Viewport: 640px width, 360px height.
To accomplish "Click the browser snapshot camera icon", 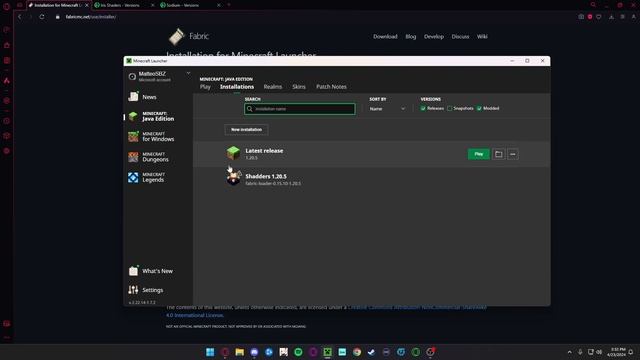I will [x=581, y=17].
